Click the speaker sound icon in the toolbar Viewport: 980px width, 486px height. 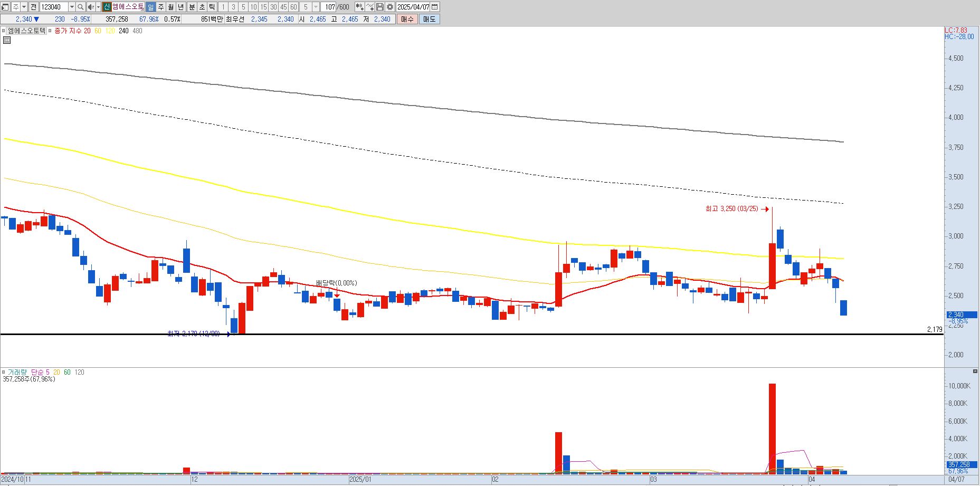90,7
